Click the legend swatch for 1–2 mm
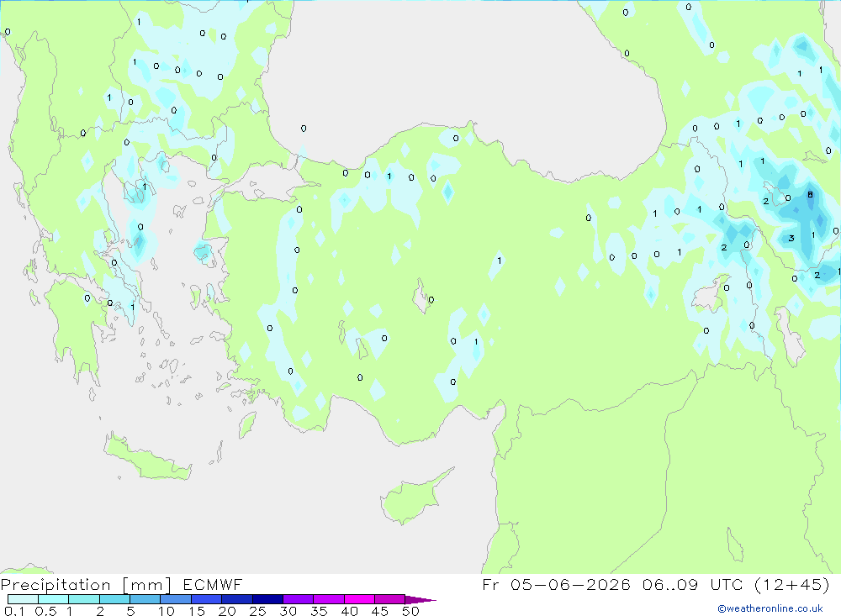The image size is (841, 616). [84, 599]
